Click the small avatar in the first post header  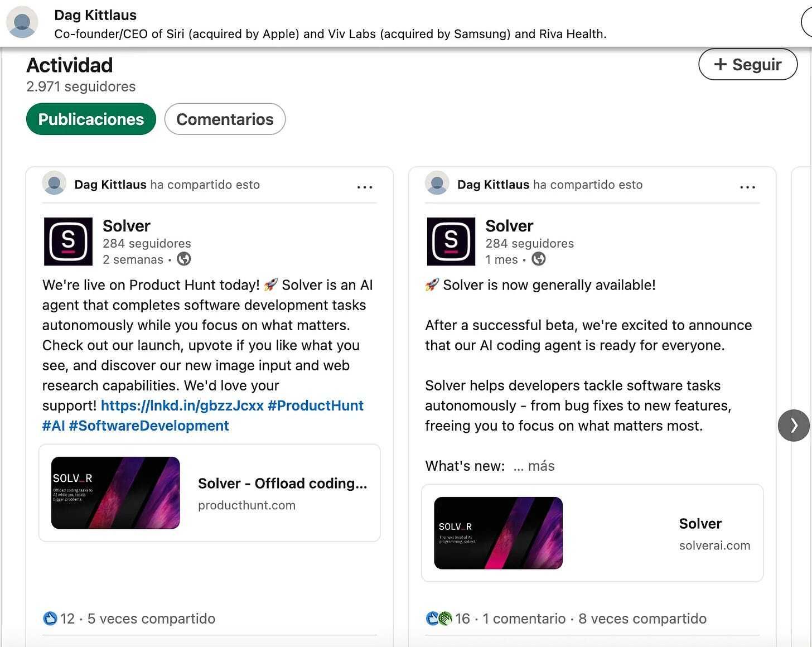coord(54,184)
